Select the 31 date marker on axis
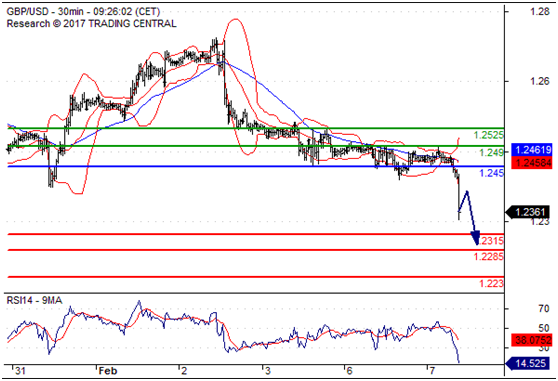558x381 pixels. (20, 371)
